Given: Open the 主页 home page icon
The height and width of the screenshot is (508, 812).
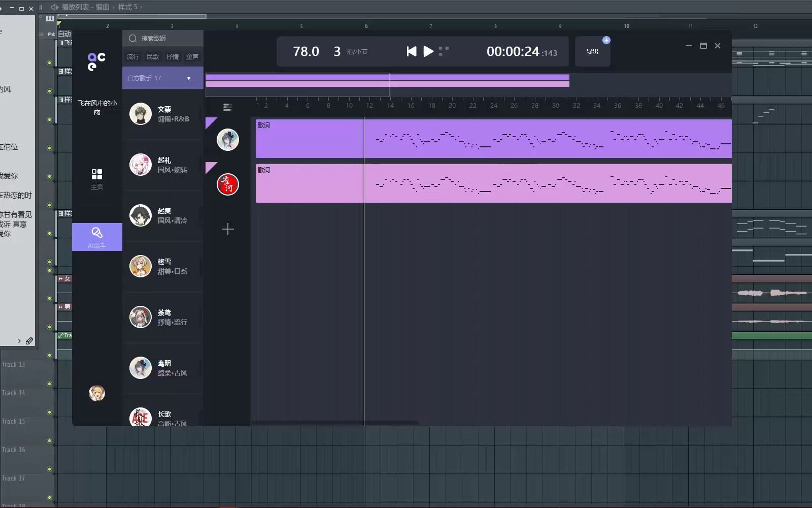Looking at the screenshot, I should click(97, 179).
